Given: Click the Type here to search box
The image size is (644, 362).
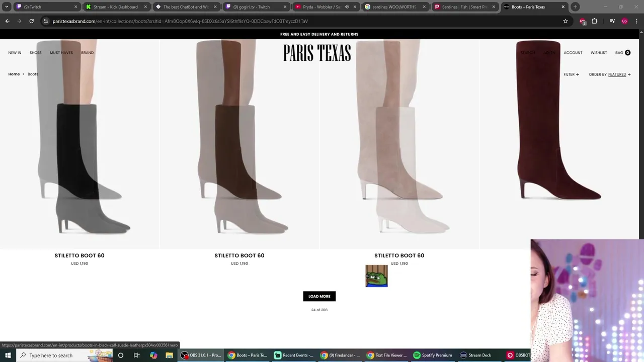Looking at the screenshot, I should [x=65, y=355].
